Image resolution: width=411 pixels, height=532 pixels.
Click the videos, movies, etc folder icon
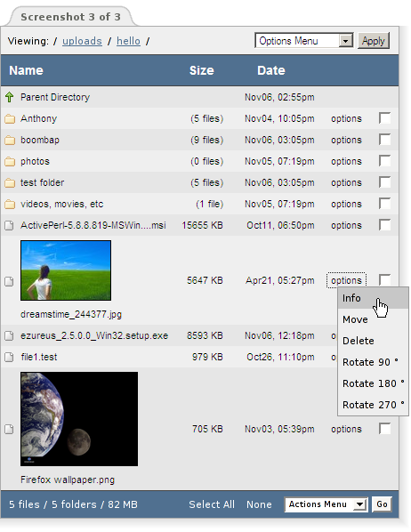pyautogui.click(x=10, y=205)
